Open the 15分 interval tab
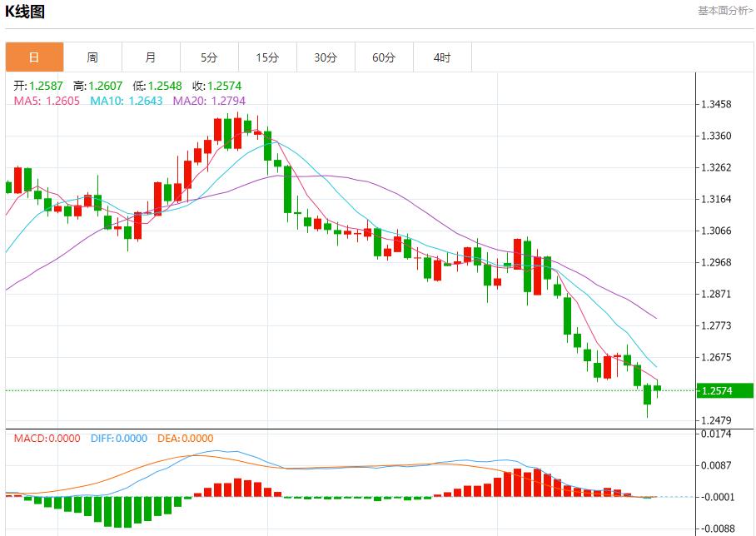The width and height of the screenshot is (756, 536). [x=267, y=57]
